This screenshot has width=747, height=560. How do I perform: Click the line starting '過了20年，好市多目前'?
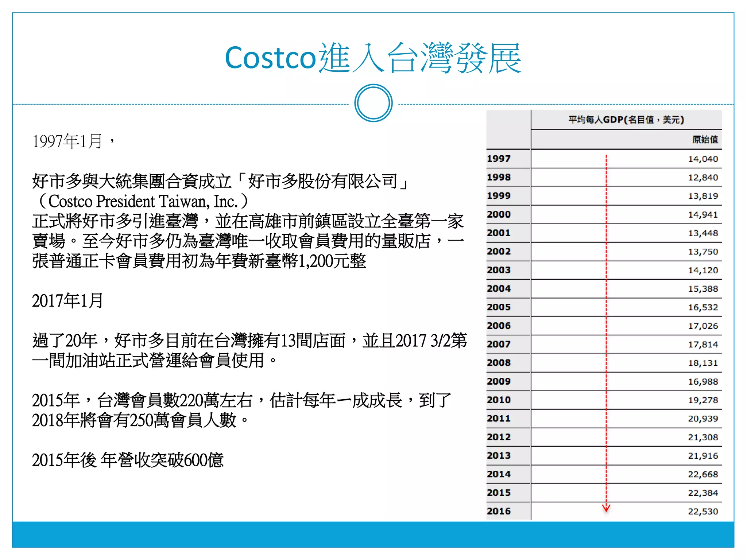[x=249, y=341]
